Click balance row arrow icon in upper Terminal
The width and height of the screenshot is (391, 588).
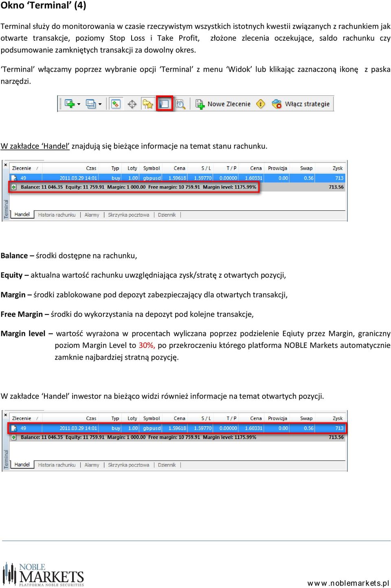pyautogui.click(x=14, y=187)
